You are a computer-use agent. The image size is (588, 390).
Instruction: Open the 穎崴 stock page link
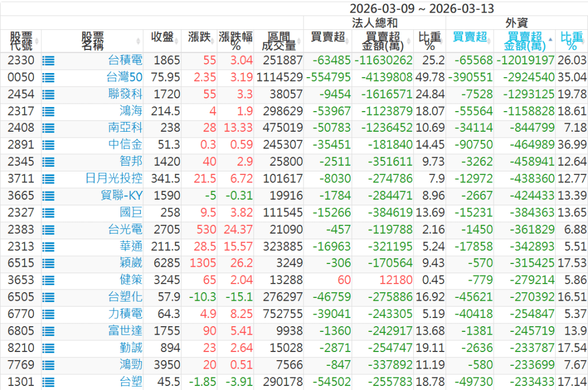click(x=131, y=263)
